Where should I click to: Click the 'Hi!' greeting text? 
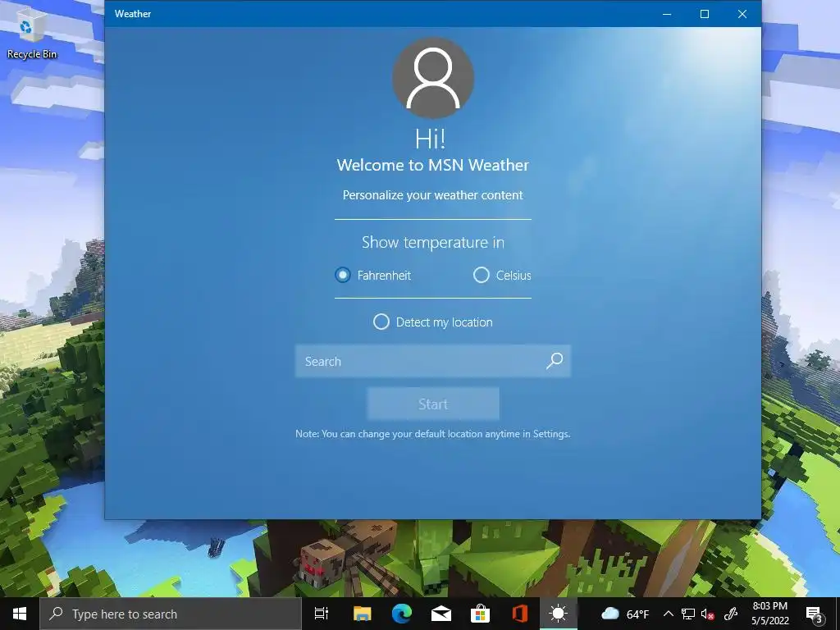(x=430, y=139)
